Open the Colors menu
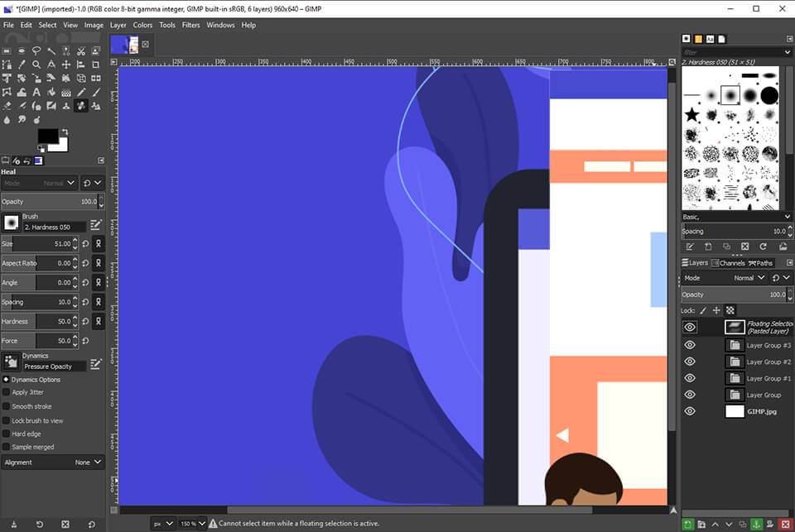This screenshot has height=532, width=795. coord(142,25)
